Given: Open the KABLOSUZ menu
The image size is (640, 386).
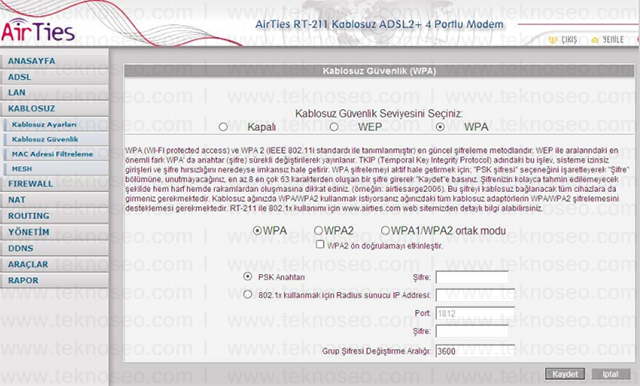Looking at the screenshot, I should pyautogui.click(x=54, y=109).
